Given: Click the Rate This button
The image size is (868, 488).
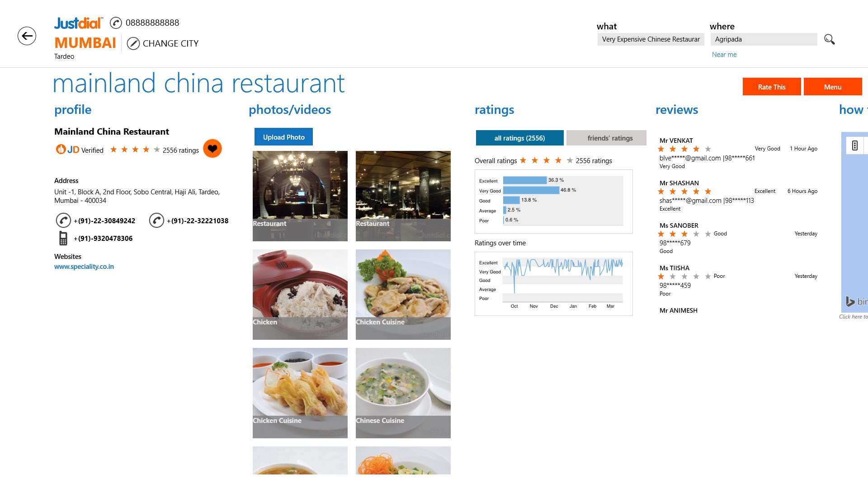Looking at the screenshot, I should tap(772, 87).
